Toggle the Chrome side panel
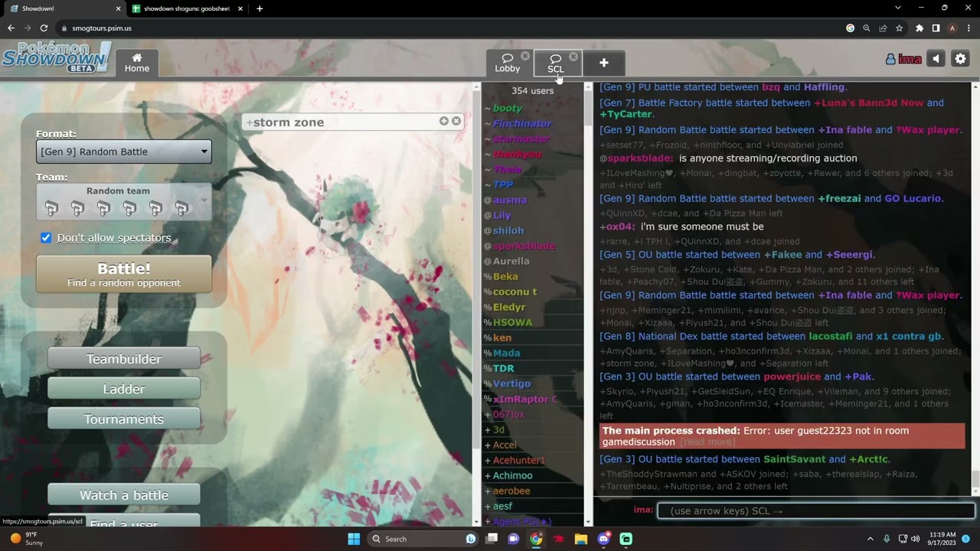 (936, 28)
